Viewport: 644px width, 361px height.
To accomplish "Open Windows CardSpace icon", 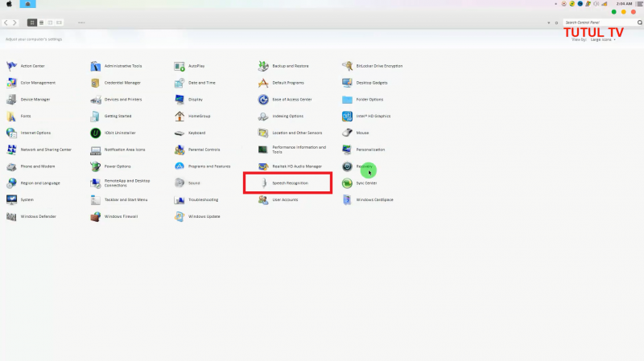I will click(x=347, y=199).
